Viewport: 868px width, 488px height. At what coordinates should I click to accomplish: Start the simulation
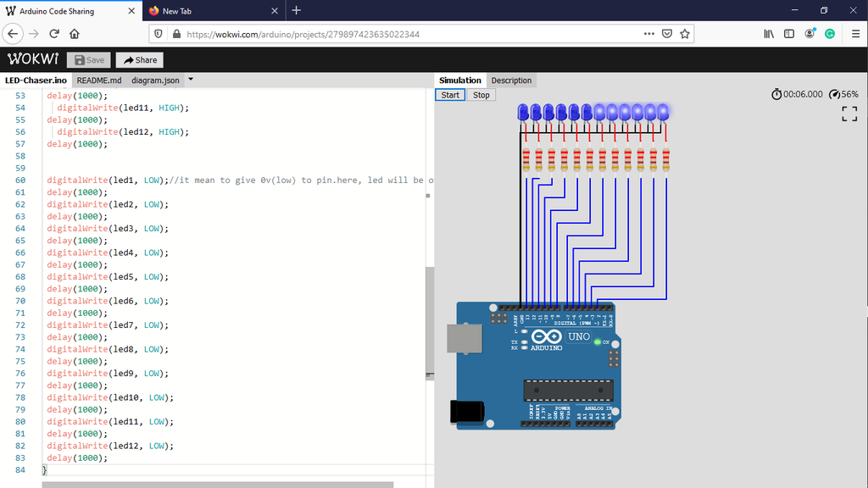tap(450, 95)
